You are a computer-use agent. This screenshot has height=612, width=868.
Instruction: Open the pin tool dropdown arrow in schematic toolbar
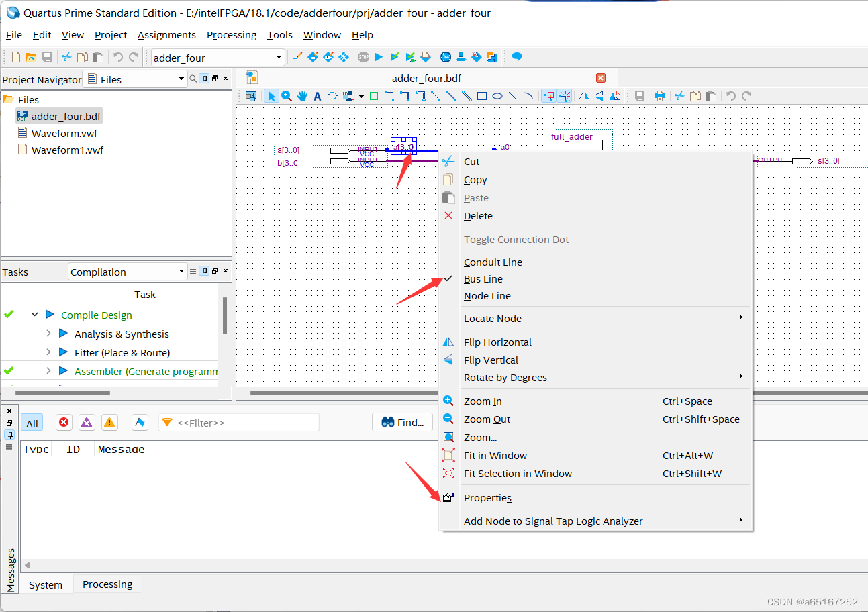coord(361,96)
